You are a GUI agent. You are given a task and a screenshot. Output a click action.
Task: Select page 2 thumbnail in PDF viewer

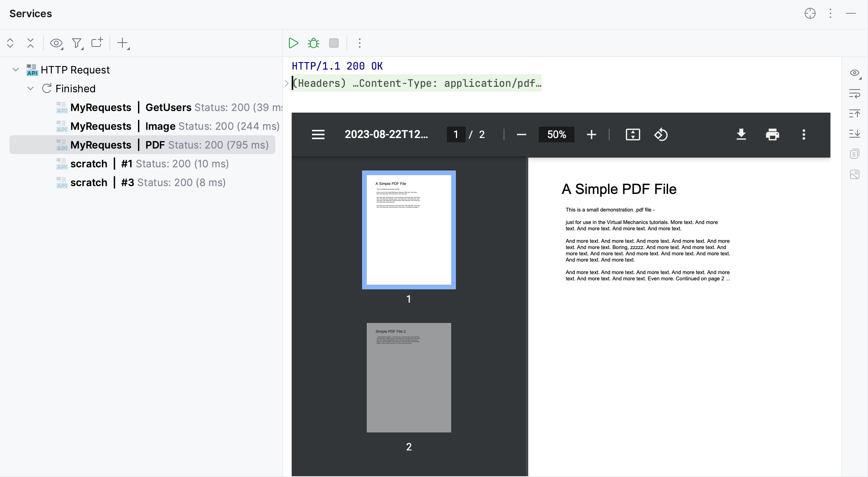coord(409,378)
